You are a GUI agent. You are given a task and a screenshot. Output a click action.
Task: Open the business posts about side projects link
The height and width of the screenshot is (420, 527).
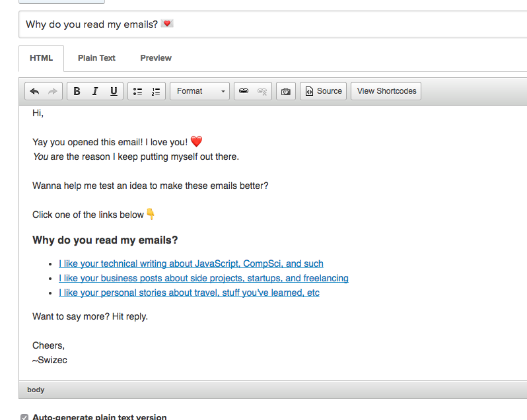[x=203, y=278]
